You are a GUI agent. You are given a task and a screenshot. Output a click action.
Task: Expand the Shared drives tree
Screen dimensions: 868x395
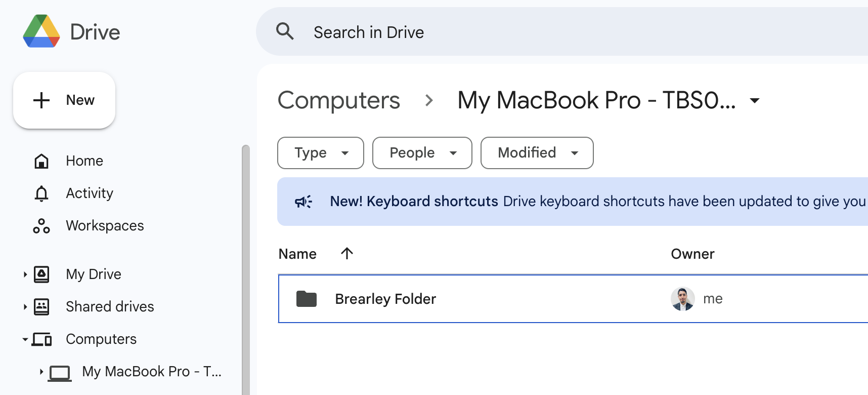point(25,307)
